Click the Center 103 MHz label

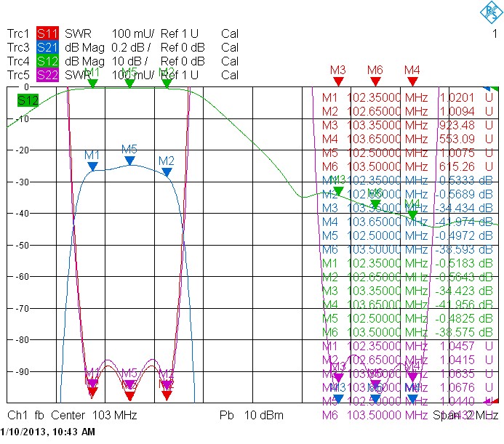click(x=94, y=415)
